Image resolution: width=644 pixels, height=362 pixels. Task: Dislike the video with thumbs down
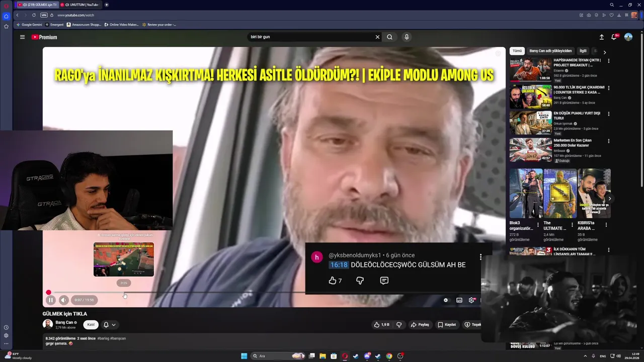399,325
